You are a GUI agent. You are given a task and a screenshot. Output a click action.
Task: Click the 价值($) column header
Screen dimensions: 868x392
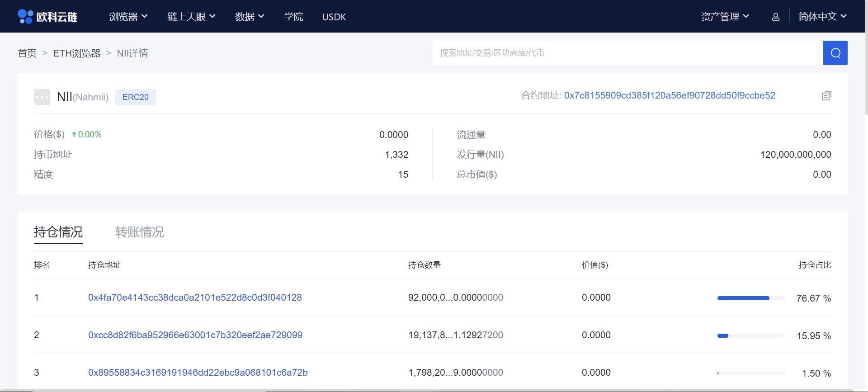[595, 265]
